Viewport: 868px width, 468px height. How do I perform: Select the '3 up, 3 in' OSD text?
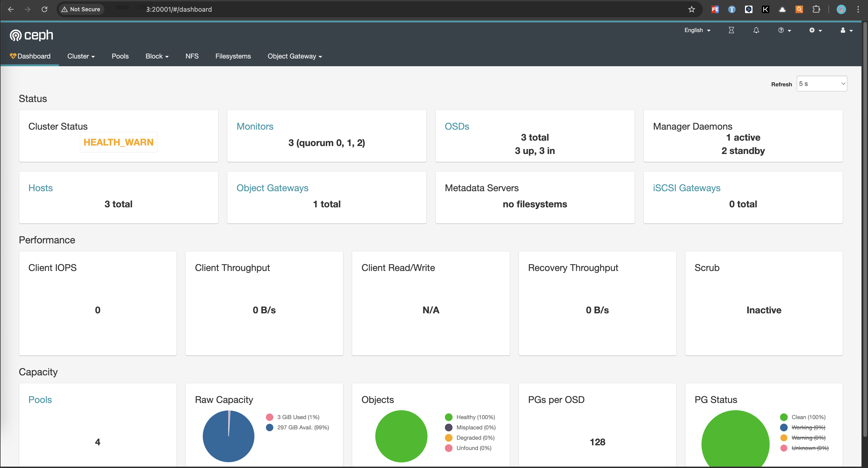pos(535,151)
